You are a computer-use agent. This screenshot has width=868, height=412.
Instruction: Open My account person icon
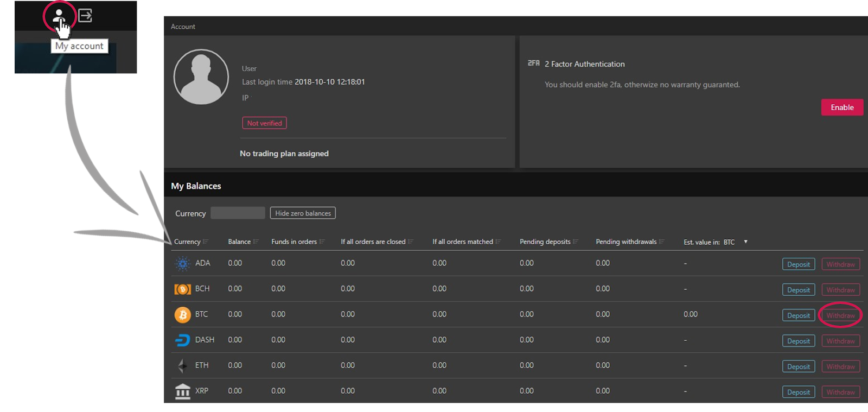59,17
